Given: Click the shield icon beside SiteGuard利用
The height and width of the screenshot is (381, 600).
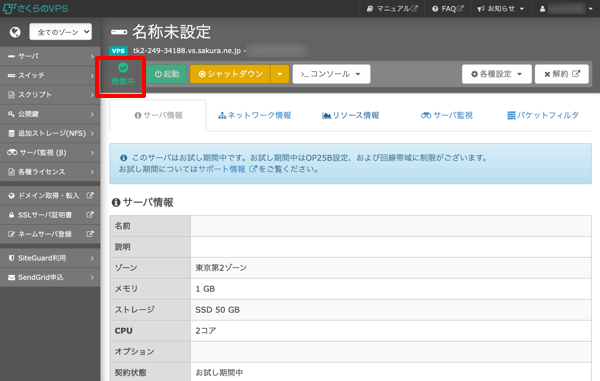Looking at the screenshot, I should [11, 258].
